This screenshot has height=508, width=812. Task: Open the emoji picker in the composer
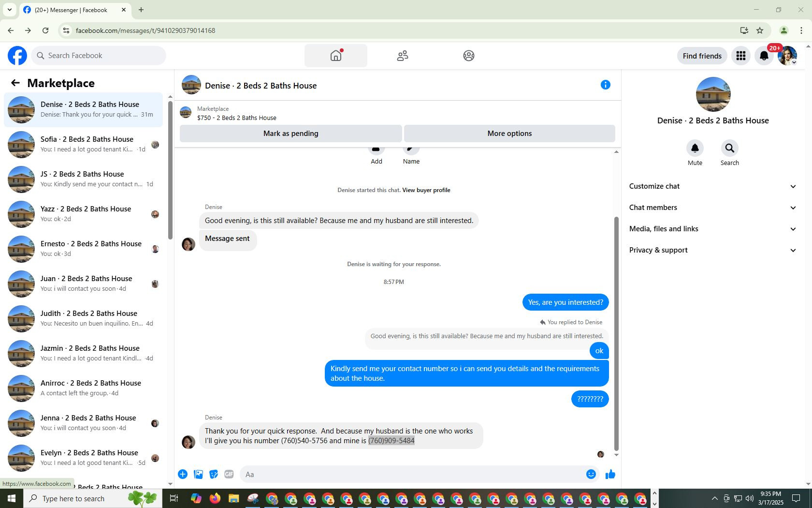(x=591, y=474)
